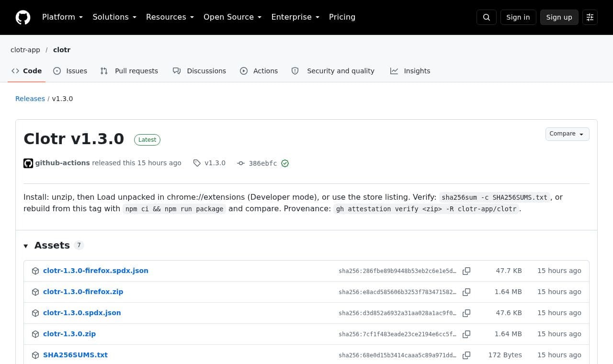Expand the Enterprise menu
This screenshot has height=364, width=613.
click(295, 17)
